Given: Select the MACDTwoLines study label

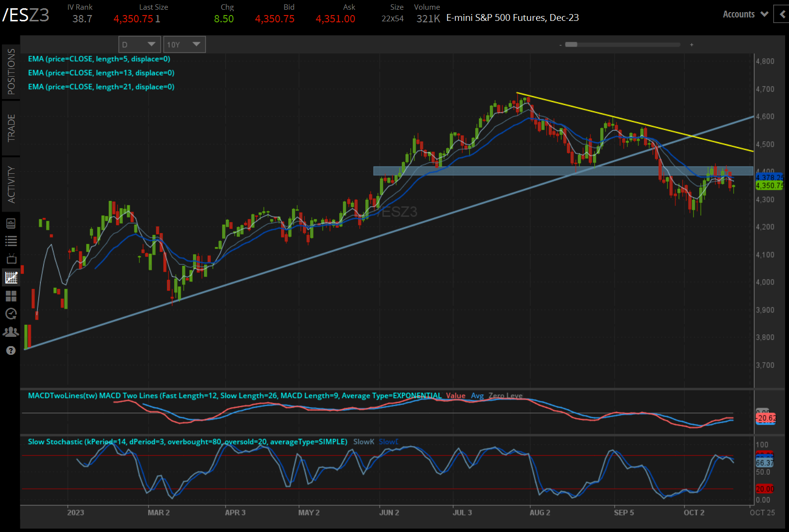Looking at the screenshot, I should [235, 396].
